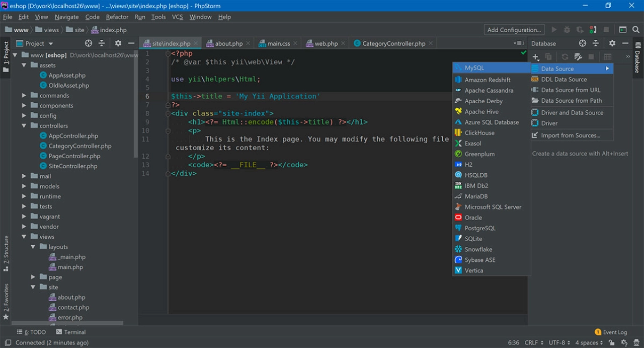The width and height of the screenshot is (644, 348).
Task: Toggle the Structure side tool tab
Action: (6, 254)
